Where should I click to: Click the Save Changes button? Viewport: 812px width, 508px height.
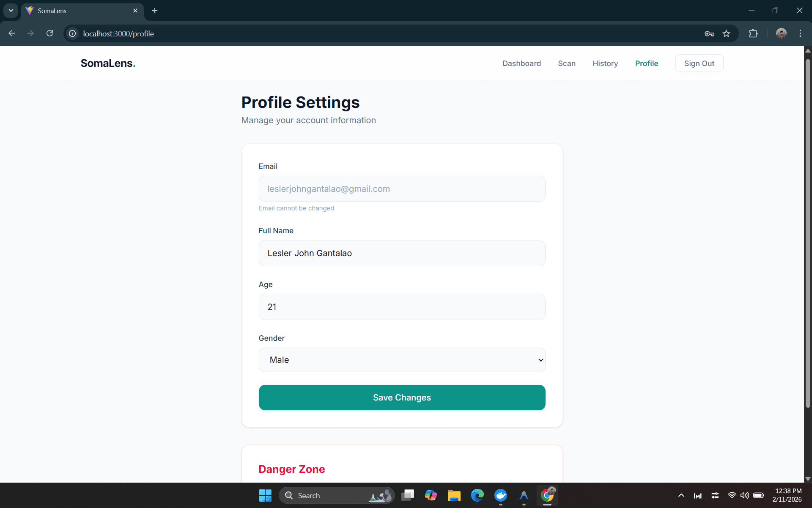(x=402, y=398)
